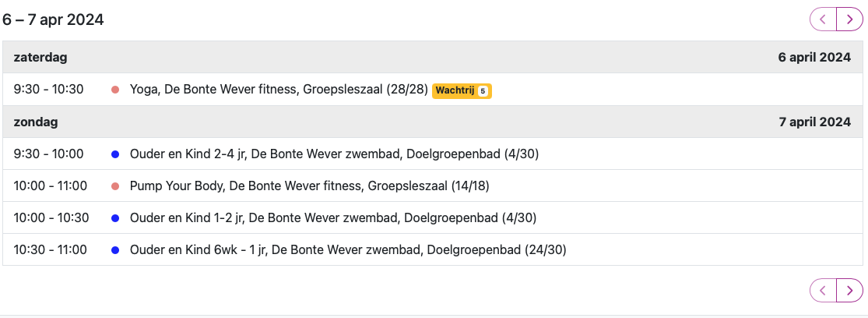Viewport: 868px width, 318px height.
Task: Click the bottom previous-period arrow
Action: 823,291
